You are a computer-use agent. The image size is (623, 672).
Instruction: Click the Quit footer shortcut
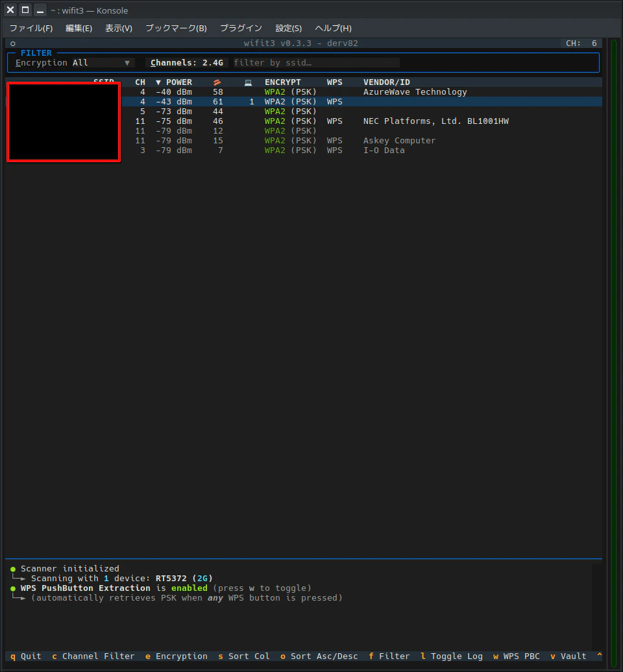pos(26,656)
